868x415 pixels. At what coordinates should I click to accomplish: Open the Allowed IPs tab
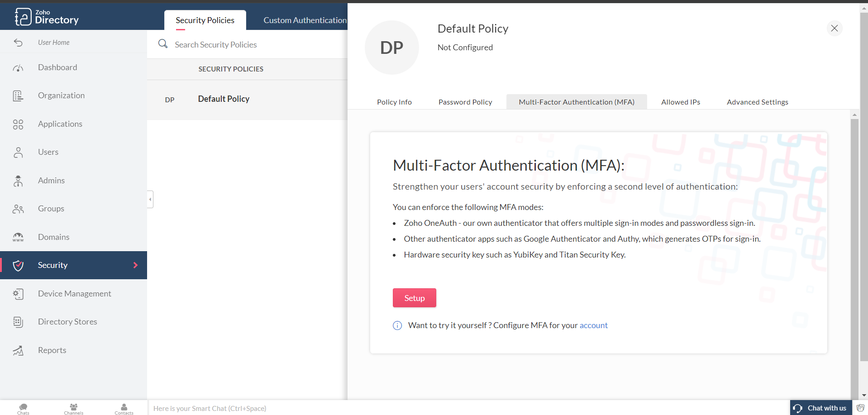point(680,102)
